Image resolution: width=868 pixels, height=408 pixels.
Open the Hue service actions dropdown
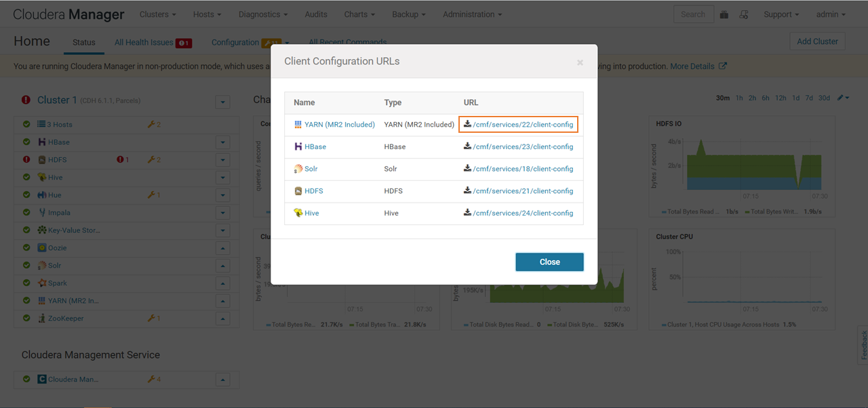[x=223, y=195]
